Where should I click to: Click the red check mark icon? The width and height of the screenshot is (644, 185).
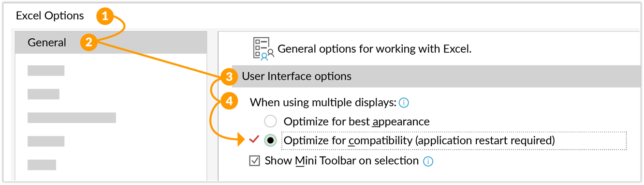[x=254, y=140]
